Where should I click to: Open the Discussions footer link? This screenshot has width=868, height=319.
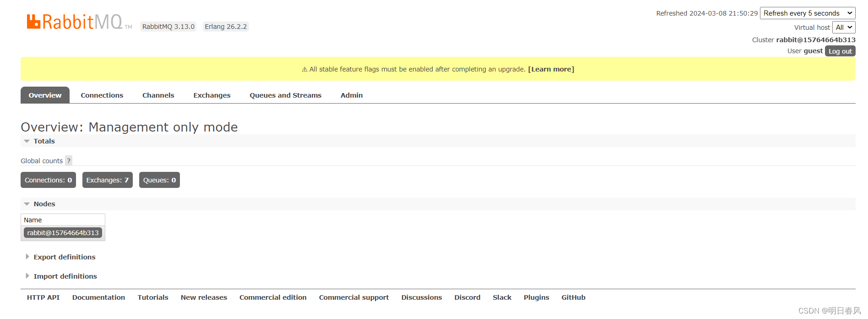422,297
